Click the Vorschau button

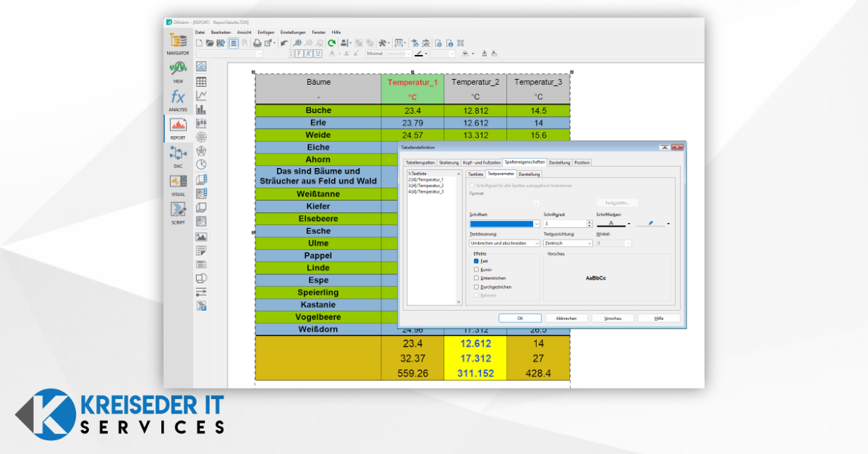click(613, 318)
